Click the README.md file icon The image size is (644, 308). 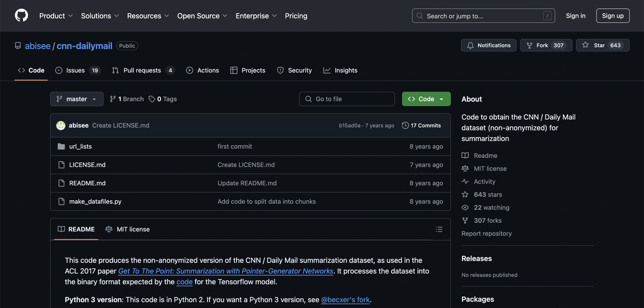[x=61, y=183]
